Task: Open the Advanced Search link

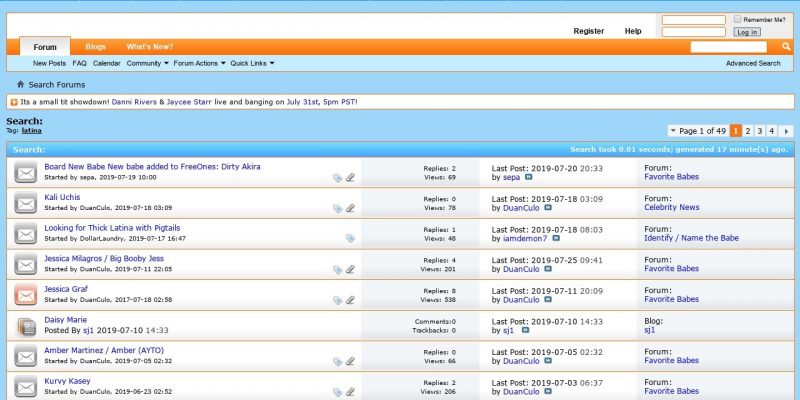Action: pyautogui.click(x=752, y=63)
